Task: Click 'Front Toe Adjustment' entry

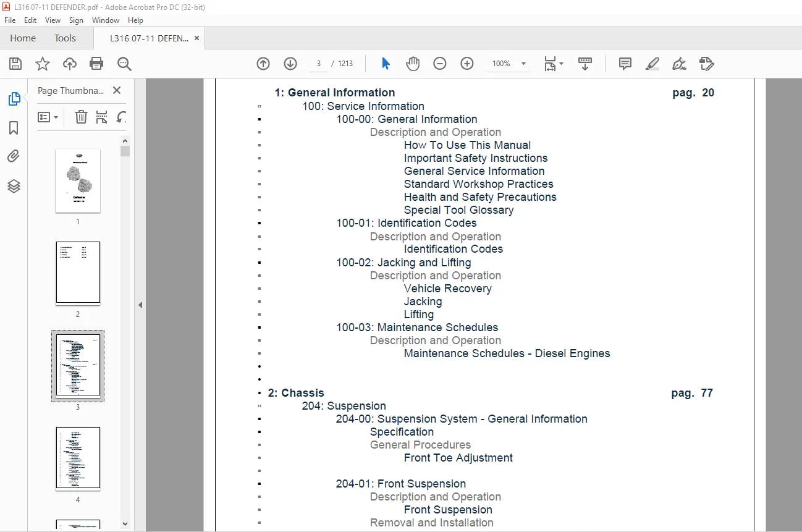Action: click(x=458, y=458)
